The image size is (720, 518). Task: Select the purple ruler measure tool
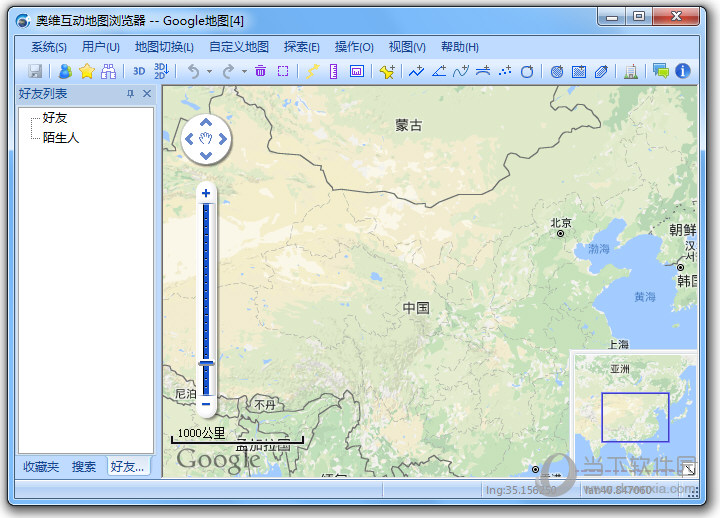tap(334, 71)
